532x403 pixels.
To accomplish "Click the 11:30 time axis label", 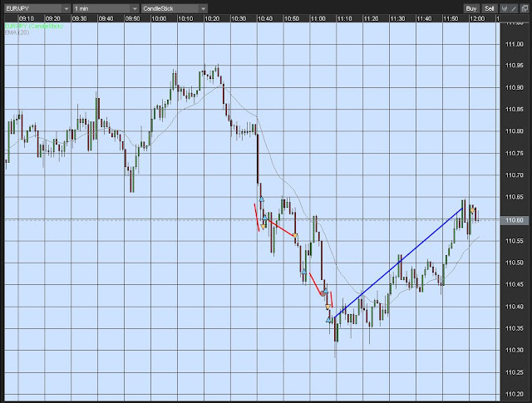I will 397,18.
